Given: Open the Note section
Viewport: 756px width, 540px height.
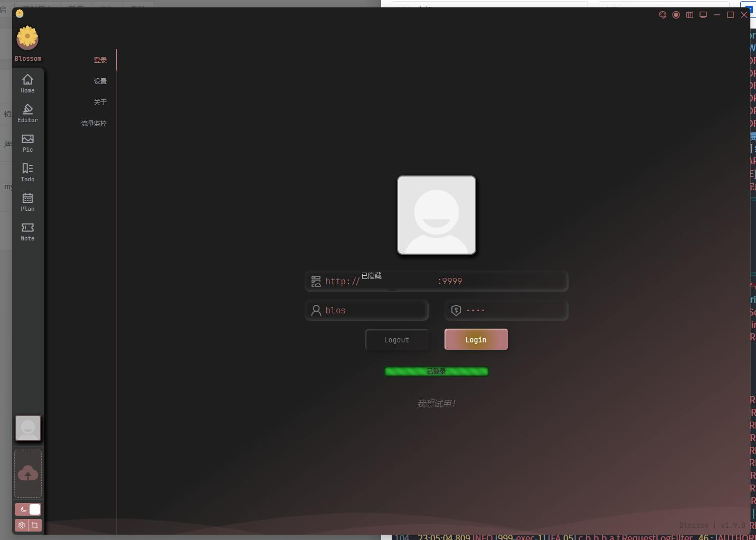Looking at the screenshot, I should coord(27,231).
